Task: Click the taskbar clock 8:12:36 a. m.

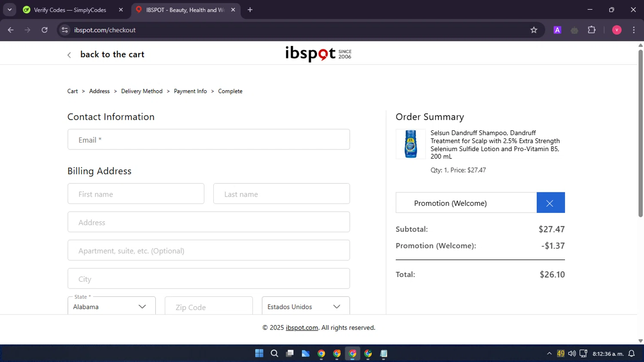Action: tap(608, 354)
